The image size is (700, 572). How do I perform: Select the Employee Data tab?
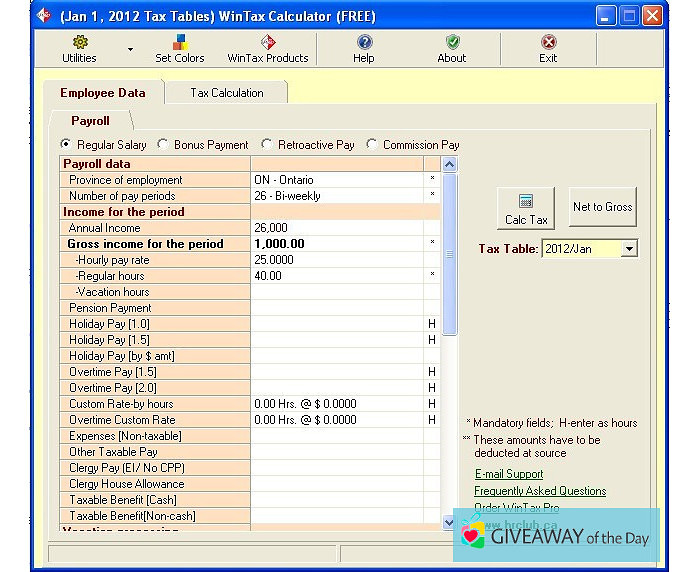point(102,93)
